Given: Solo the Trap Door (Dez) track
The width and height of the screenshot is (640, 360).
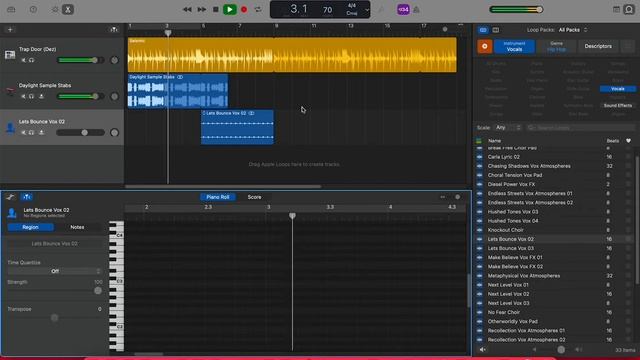Looking at the screenshot, I should (x=31, y=60).
